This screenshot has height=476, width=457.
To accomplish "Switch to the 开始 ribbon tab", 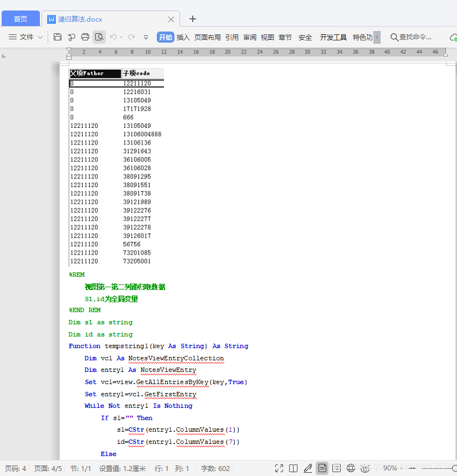I will (165, 37).
